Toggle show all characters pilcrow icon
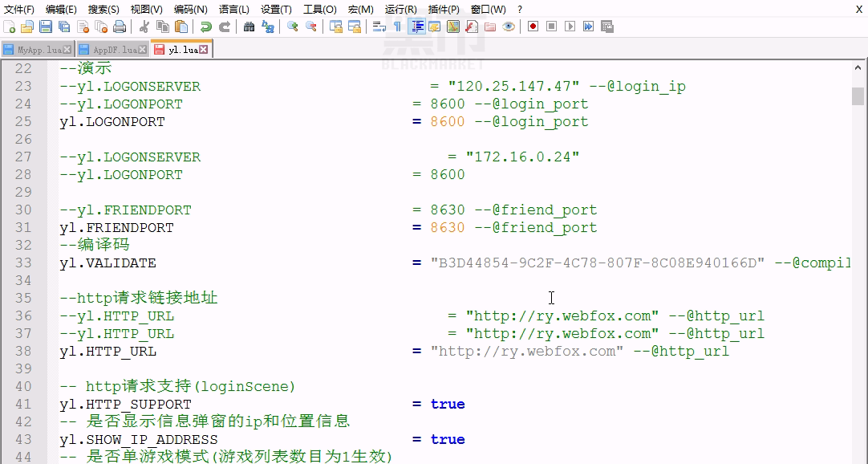The width and height of the screenshot is (868, 464). (x=397, y=26)
